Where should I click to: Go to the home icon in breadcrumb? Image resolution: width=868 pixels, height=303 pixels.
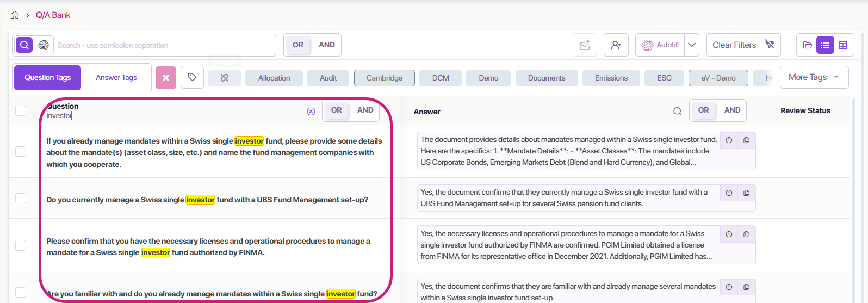15,15
